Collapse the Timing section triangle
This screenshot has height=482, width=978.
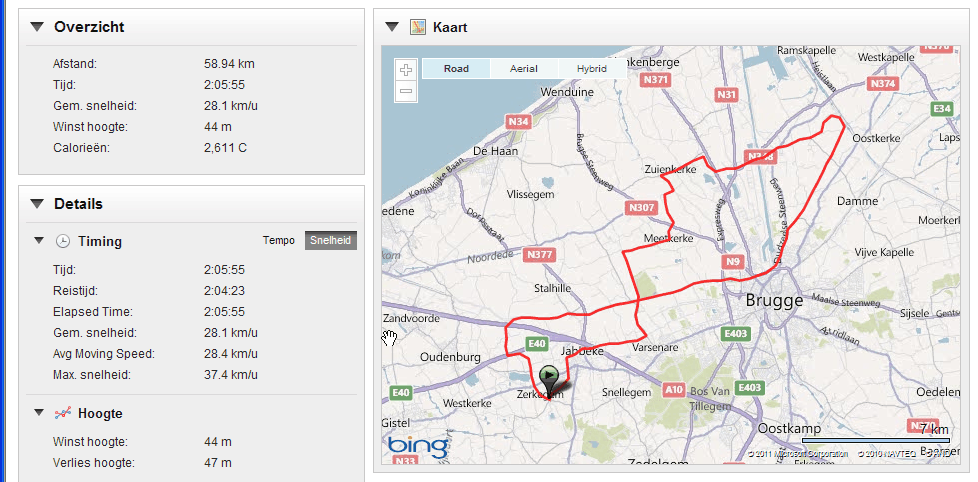click(39, 241)
